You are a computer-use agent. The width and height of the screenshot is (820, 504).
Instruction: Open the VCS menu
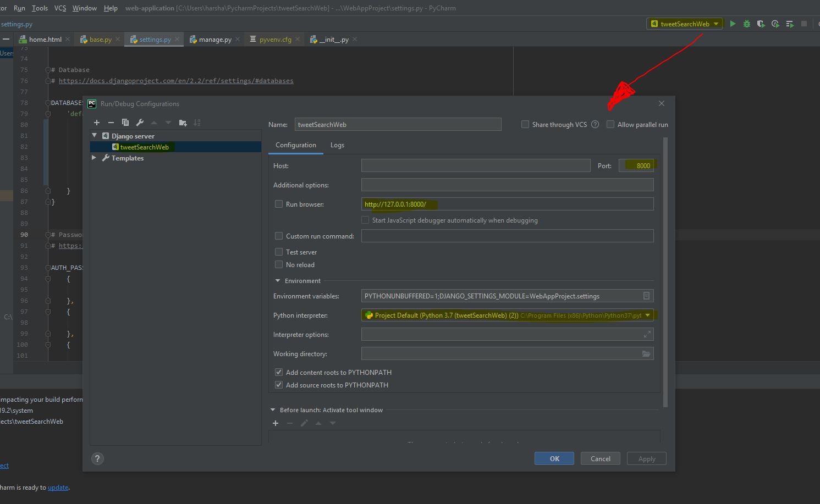pos(60,8)
